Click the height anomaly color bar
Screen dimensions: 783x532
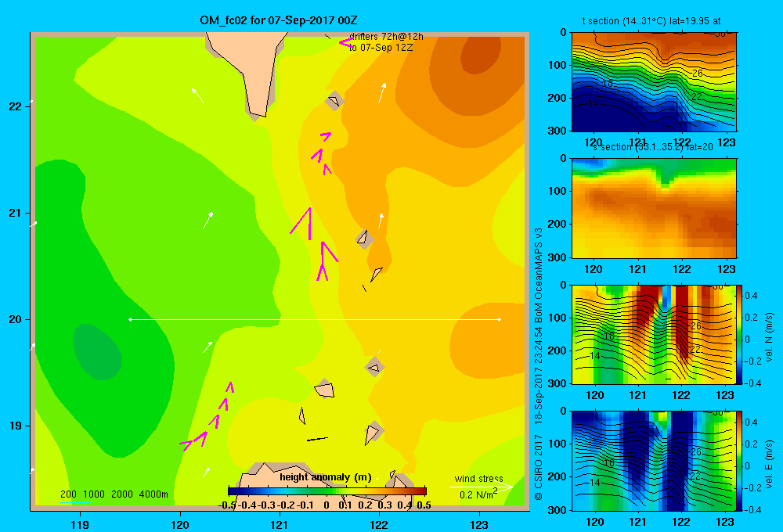pyautogui.click(x=327, y=491)
